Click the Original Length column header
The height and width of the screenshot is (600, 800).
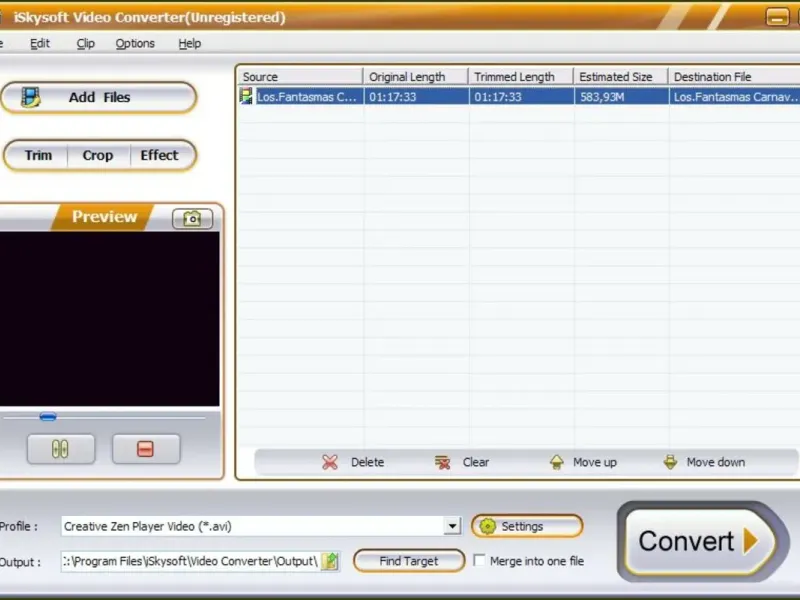click(416, 77)
